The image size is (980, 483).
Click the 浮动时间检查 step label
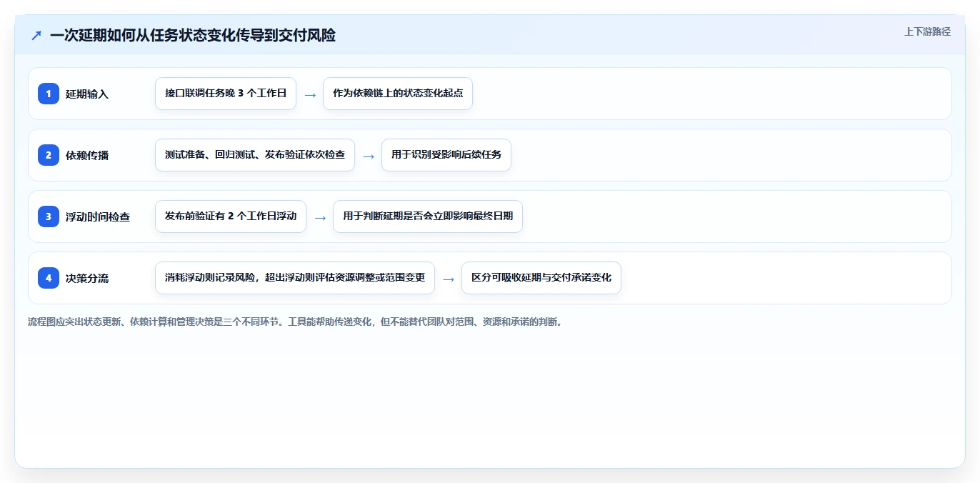click(x=98, y=216)
